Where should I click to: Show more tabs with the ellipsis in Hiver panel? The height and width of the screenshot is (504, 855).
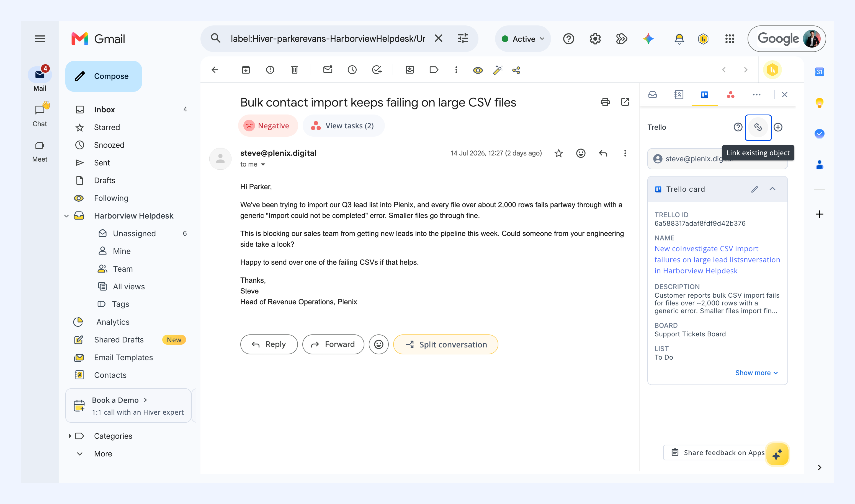coord(756,95)
